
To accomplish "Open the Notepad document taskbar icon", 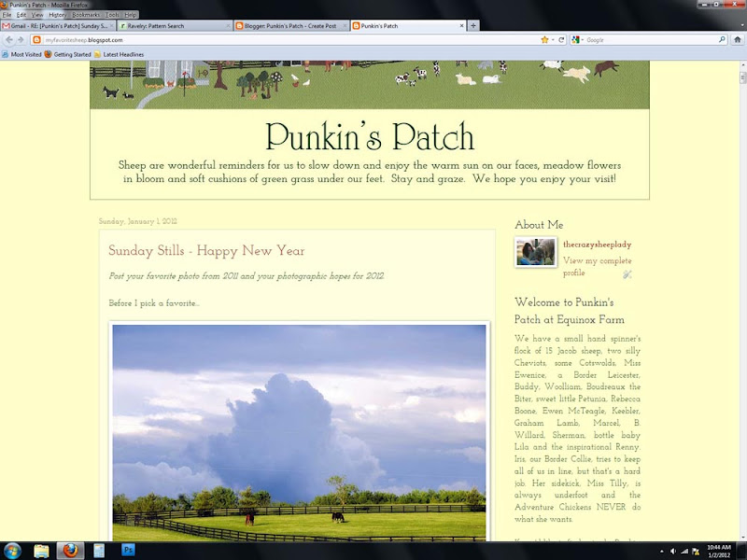I will [x=99, y=551].
